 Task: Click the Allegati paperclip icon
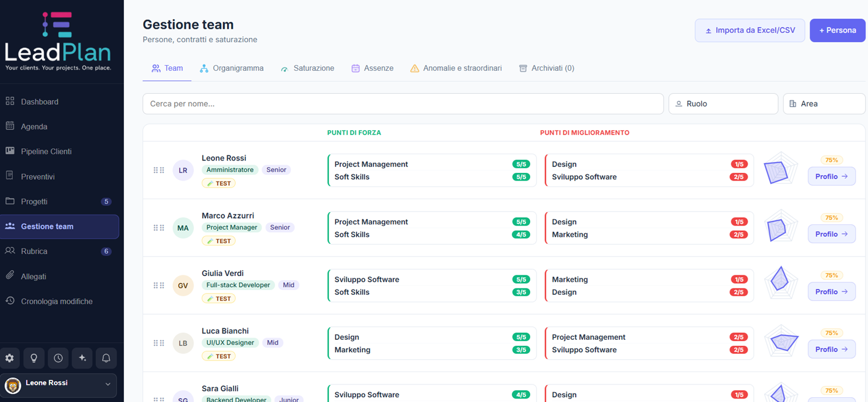pos(10,275)
